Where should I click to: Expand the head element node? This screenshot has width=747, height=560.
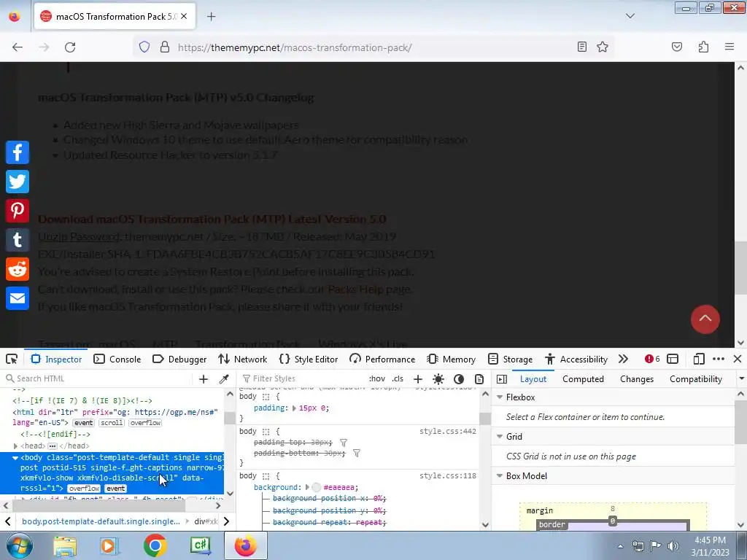[15, 446]
